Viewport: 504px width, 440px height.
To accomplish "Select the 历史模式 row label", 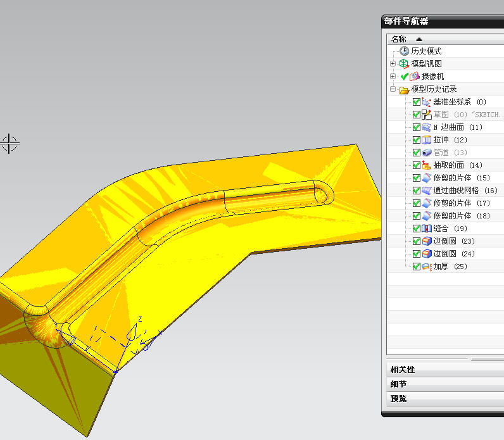I will pyautogui.click(x=426, y=51).
